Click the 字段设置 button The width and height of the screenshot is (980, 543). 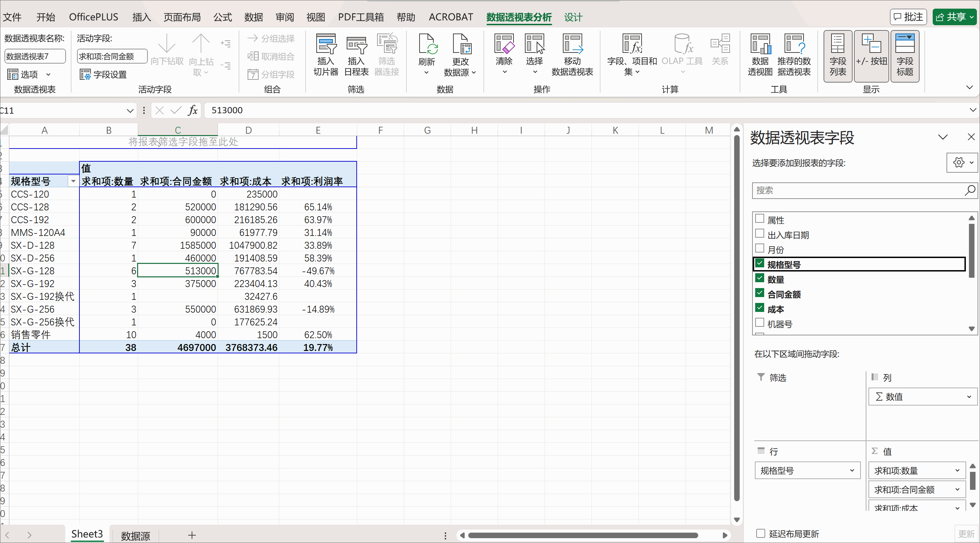pos(103,74)
